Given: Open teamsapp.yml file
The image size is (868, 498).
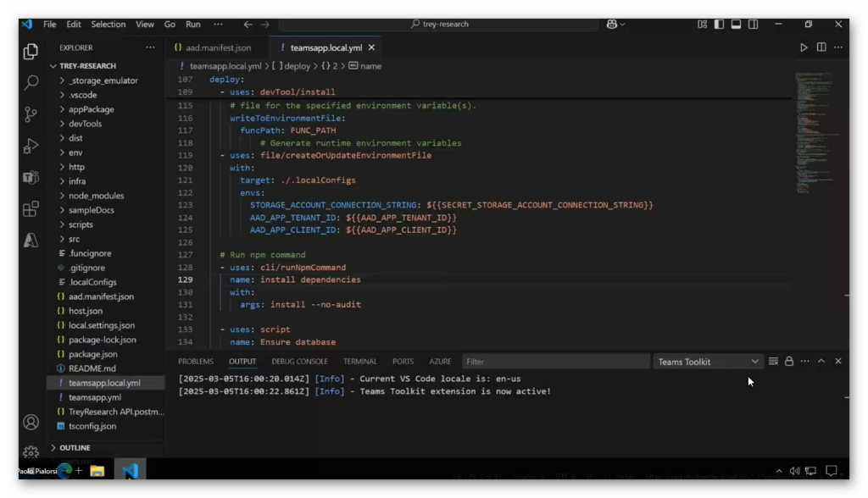Looking at the screenshot, I should point(95,397).
